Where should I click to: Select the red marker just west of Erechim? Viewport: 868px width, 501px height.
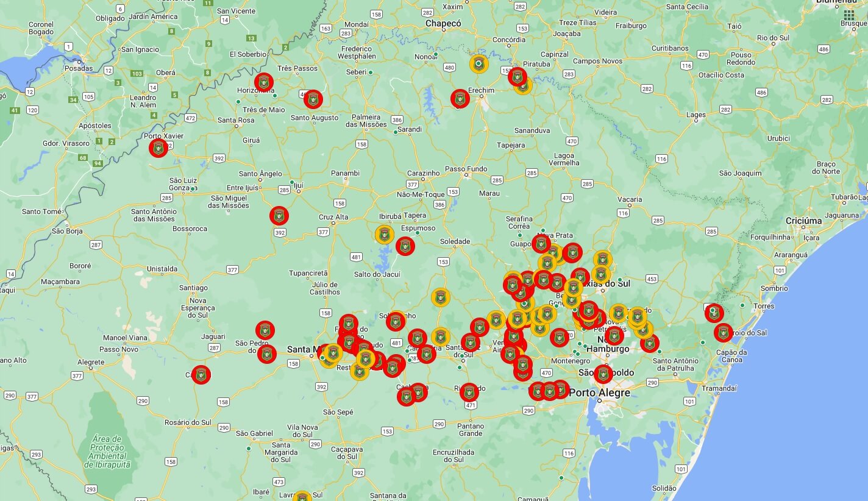tap(460, 99)
